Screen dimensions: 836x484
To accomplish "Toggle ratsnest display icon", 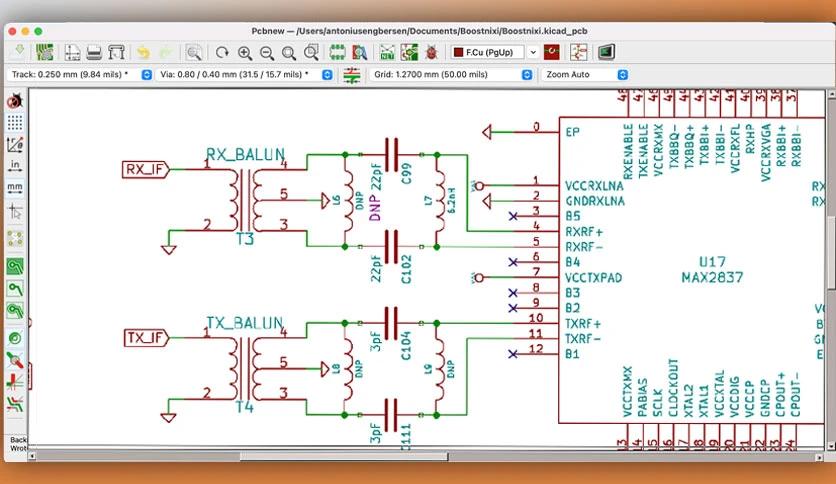I will pos(14,238).
